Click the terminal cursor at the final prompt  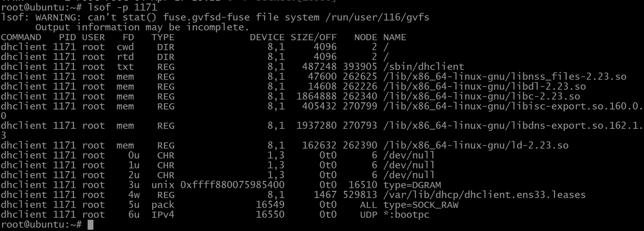click(x=90, y=225)
